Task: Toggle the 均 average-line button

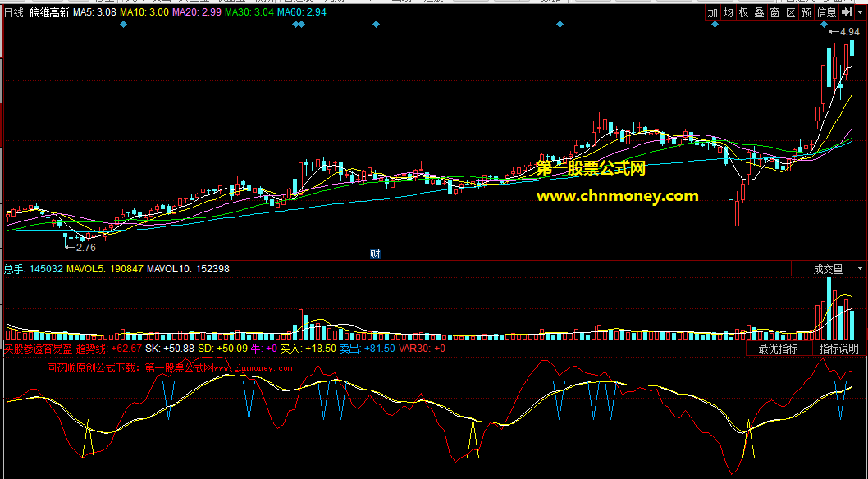Action: [x=728, y=12]
